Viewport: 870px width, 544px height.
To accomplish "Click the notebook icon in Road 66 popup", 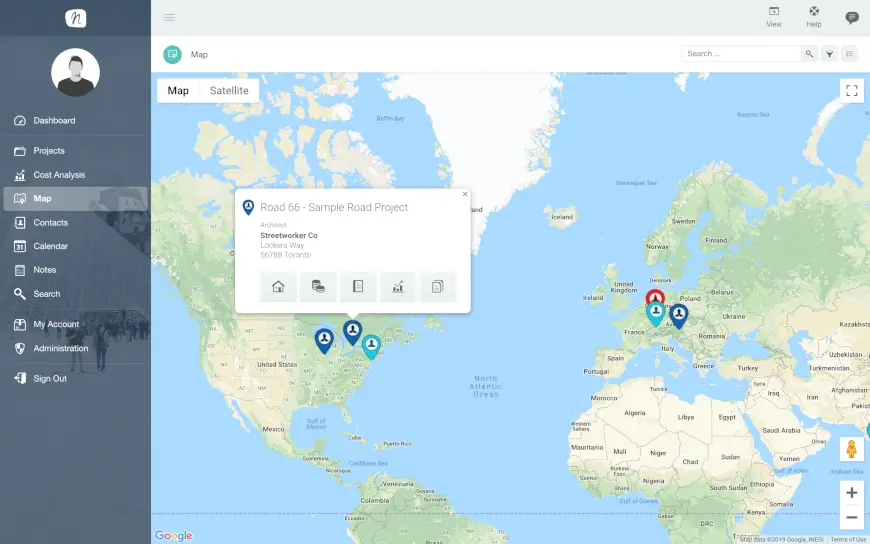I will pos(358,286).
